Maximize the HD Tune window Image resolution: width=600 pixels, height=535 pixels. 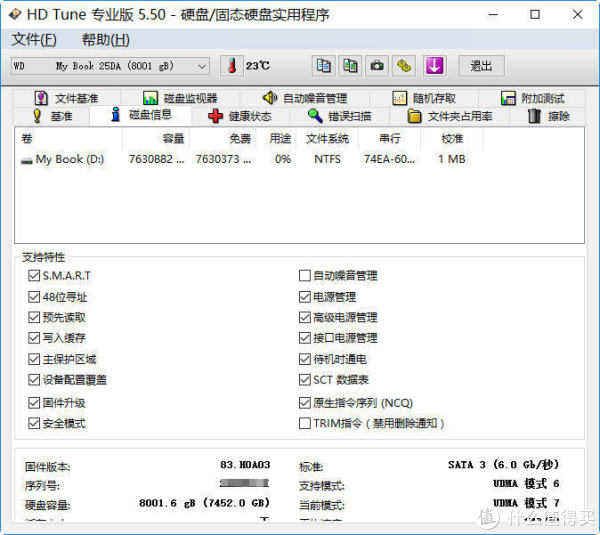pos(535,15)
